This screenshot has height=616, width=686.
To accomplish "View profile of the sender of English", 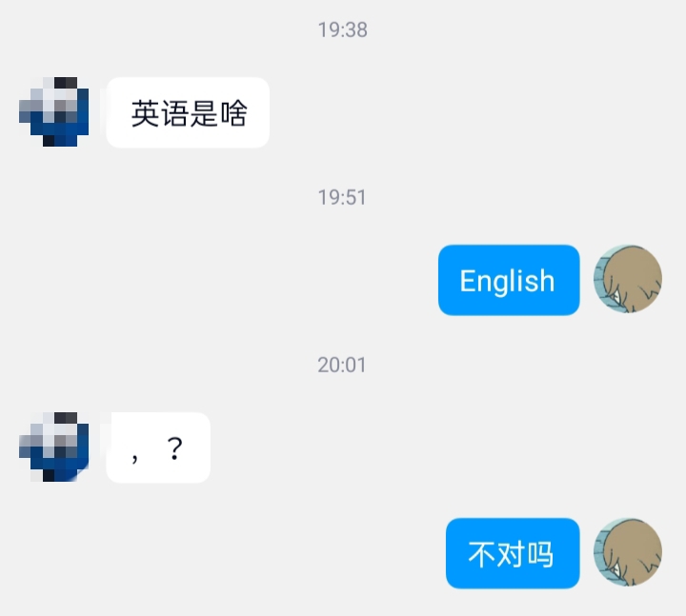I will pyautogui.click(x=628, y=279).
